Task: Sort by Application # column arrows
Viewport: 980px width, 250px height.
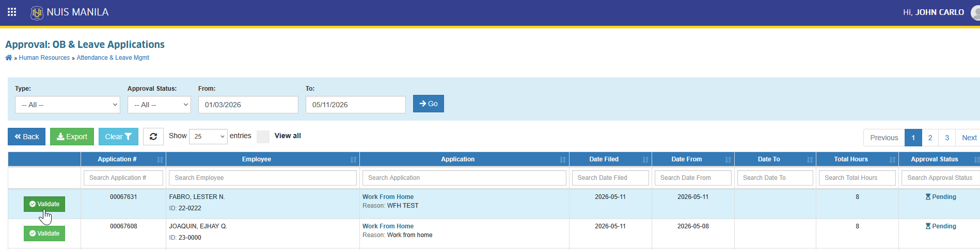Action: pos(160,160)
